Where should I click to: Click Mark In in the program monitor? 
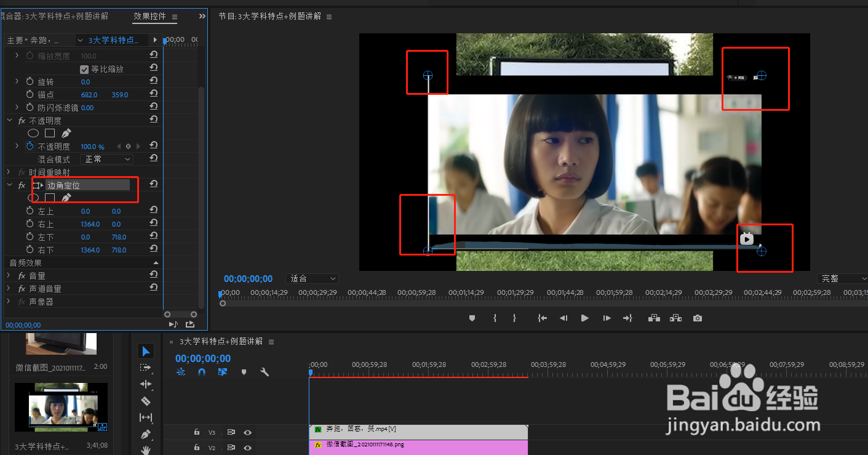coord(495,318)
